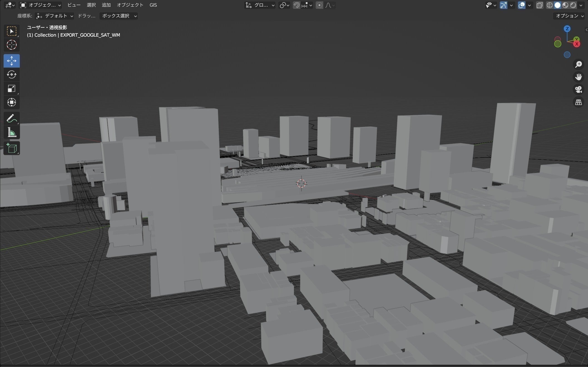
Task: Open the デフォルト orientation dropdown
Action: pyautogui.click(x=55, y=16)
